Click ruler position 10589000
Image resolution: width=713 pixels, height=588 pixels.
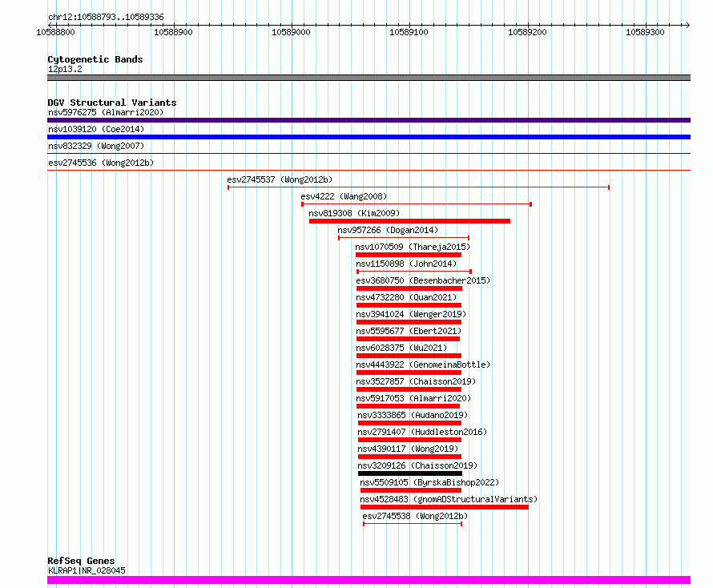(x=291, y=32)
